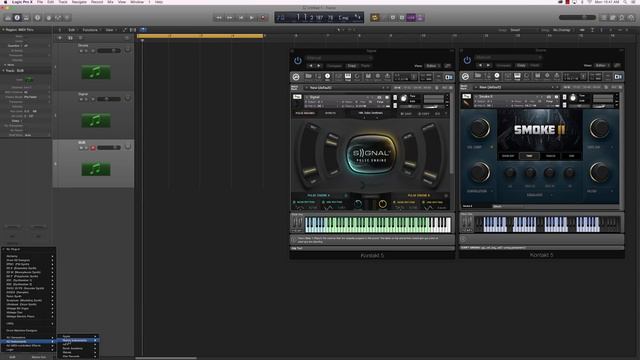Expand the Utility submenu arrow

pyautogui.click(x=52, y=324)
